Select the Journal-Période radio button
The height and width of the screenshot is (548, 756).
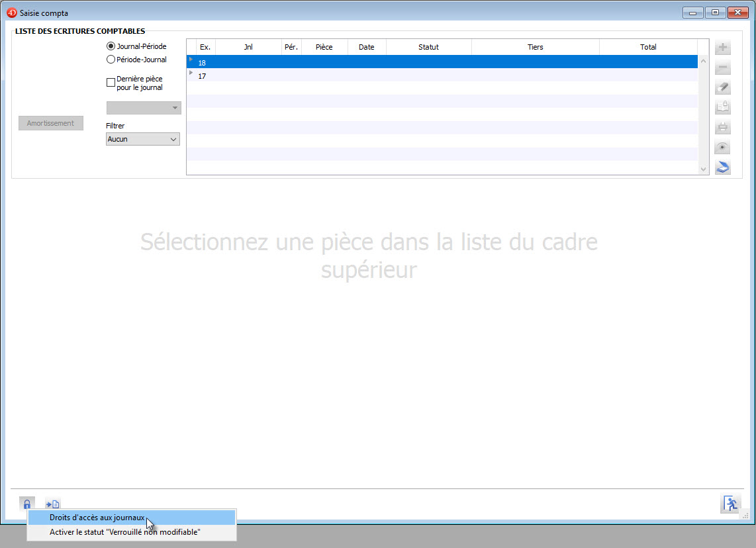tap(111, 46)
